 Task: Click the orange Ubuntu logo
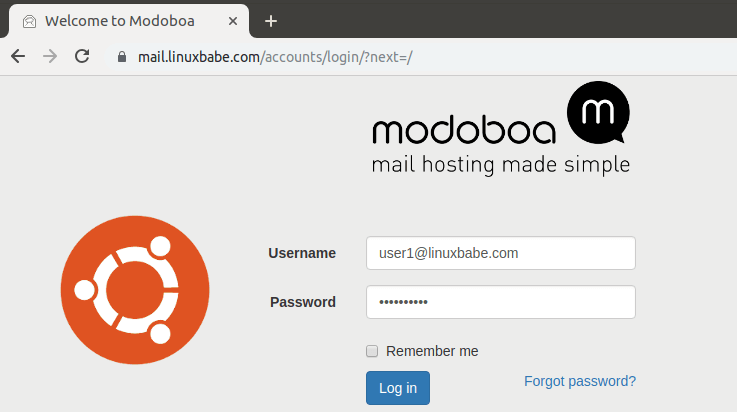pos(135,289)
